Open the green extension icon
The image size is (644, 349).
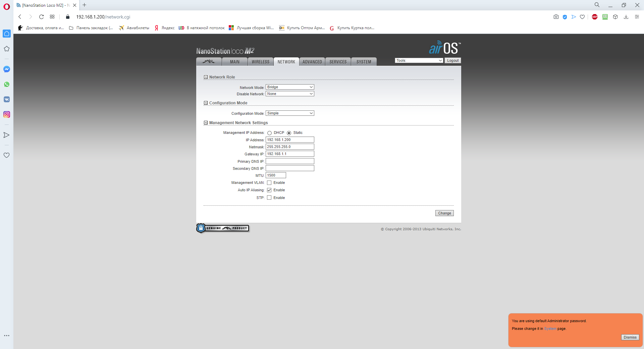tap(605, 17)
